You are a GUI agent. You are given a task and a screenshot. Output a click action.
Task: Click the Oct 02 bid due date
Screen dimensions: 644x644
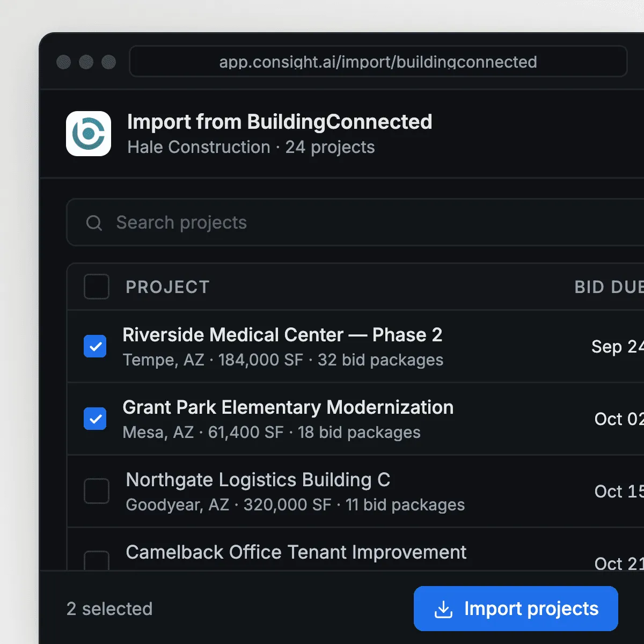coord(619,419)
